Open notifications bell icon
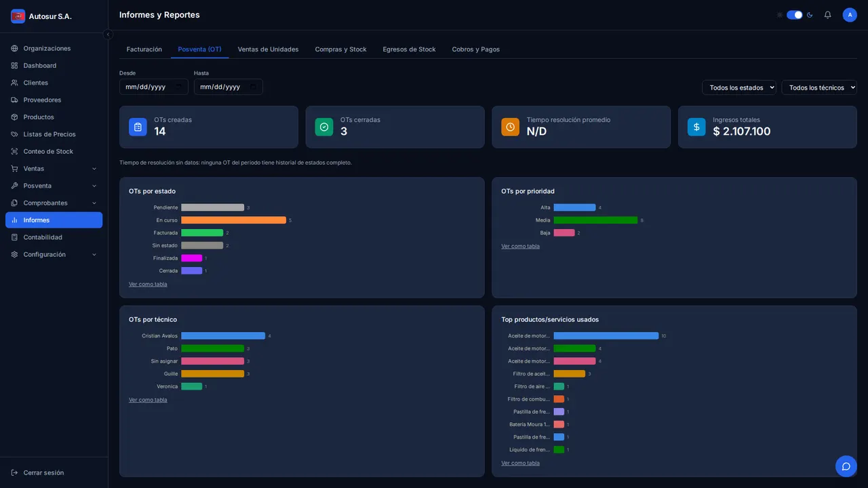The image size is (868, 488). tap(827, 15)
